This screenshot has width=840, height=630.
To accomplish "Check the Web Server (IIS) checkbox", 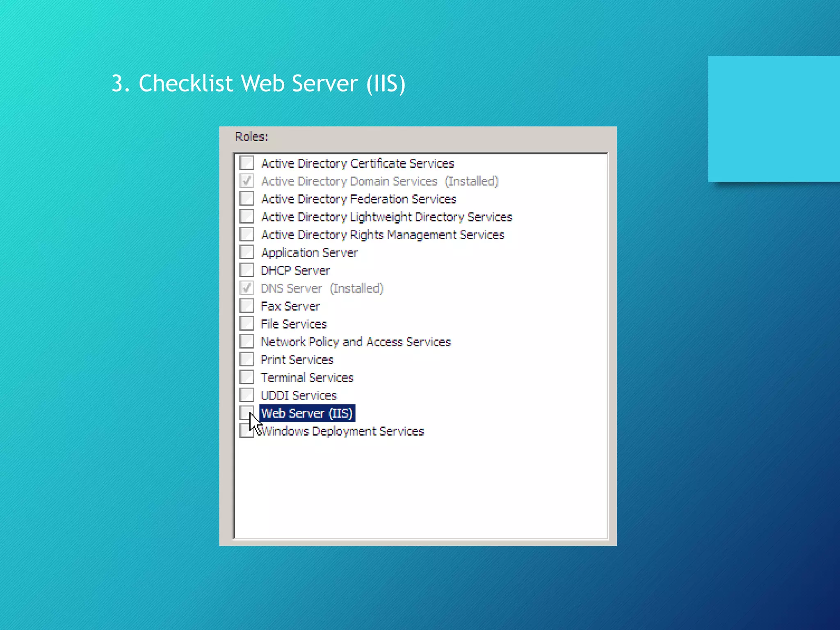I will coord(247,413).
